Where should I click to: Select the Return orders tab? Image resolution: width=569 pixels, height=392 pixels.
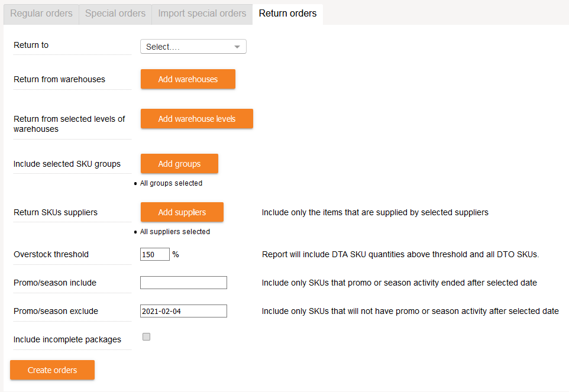287,13
